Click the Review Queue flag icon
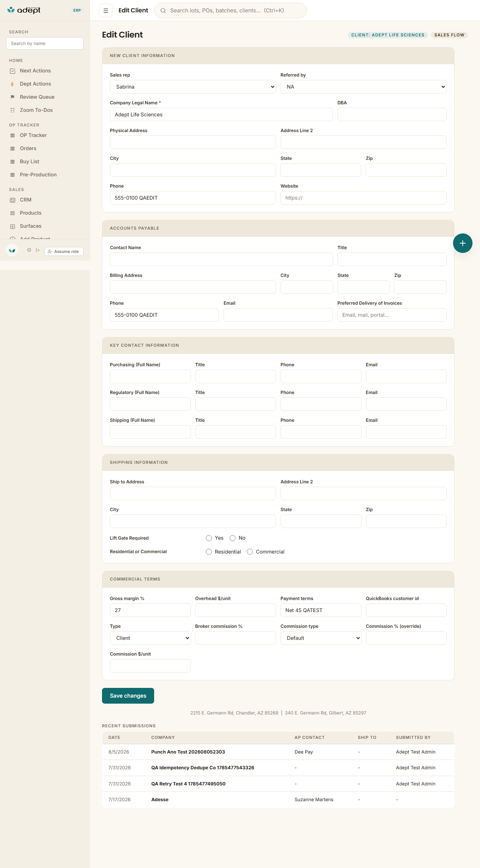The height and width of the screenshot is (868, 480). [13, 97]
